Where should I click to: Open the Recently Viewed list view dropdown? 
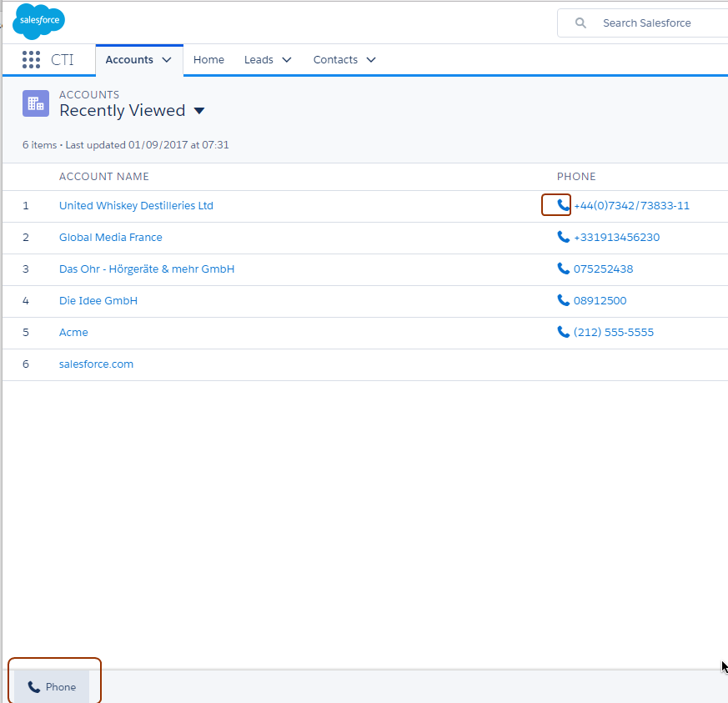pyautogui.click(x=199, y=111)
